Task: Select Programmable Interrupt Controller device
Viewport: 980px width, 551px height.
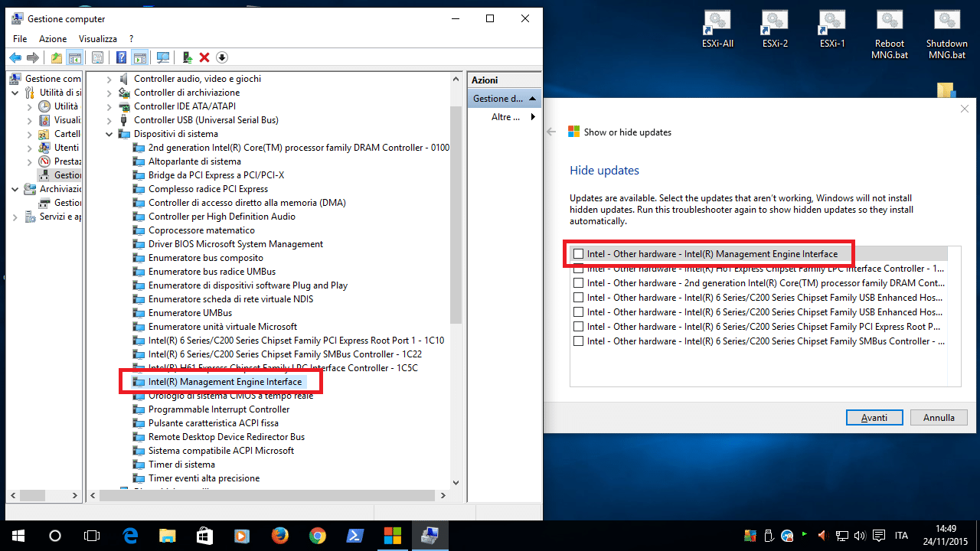Action: pyautogui.click(x=219, y=409)
